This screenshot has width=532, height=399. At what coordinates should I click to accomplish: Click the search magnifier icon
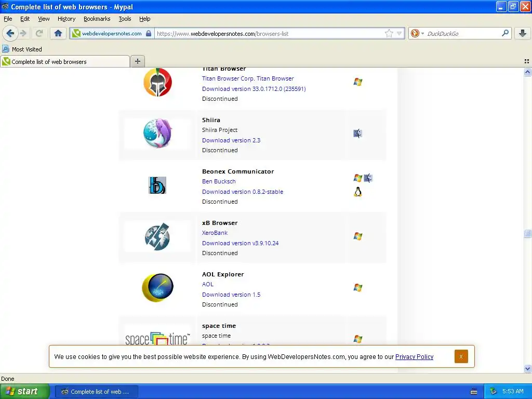pyautogui.click(x=505, y=33)
